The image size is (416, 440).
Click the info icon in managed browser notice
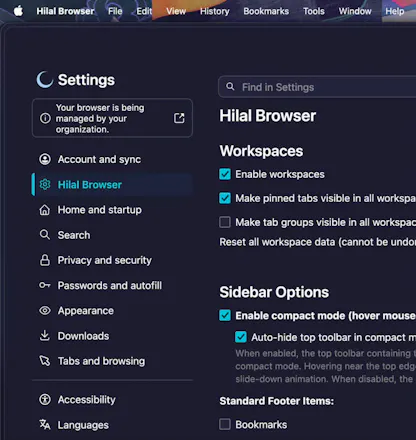click(x=45, y=118)
